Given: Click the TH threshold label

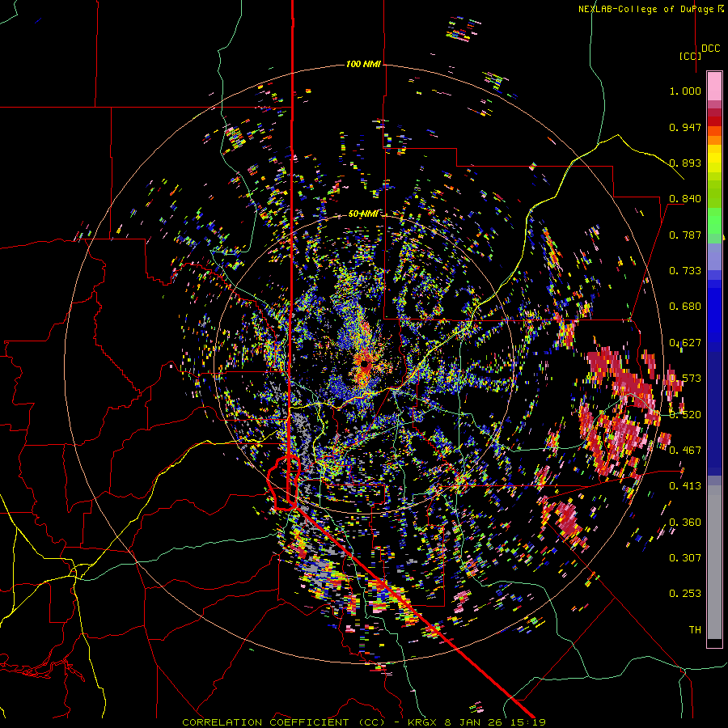Looking at the screenshot, I should tap(695, 630).
